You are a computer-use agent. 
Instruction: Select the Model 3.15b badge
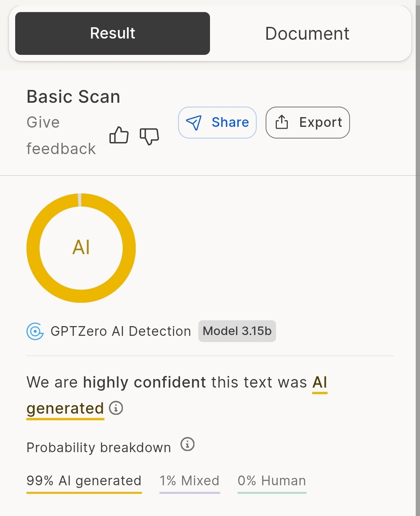(x=237, y=331)
